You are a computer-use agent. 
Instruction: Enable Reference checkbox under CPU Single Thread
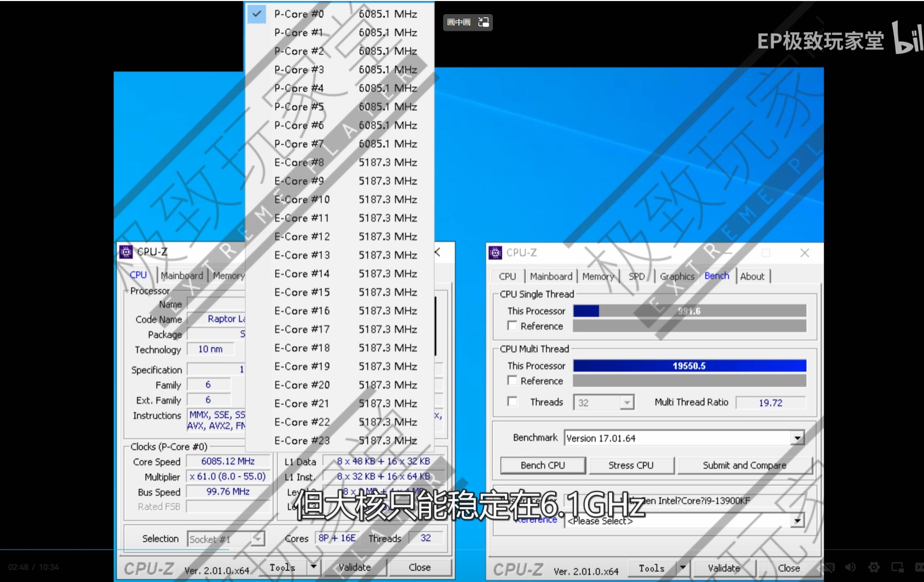[512, 326]
